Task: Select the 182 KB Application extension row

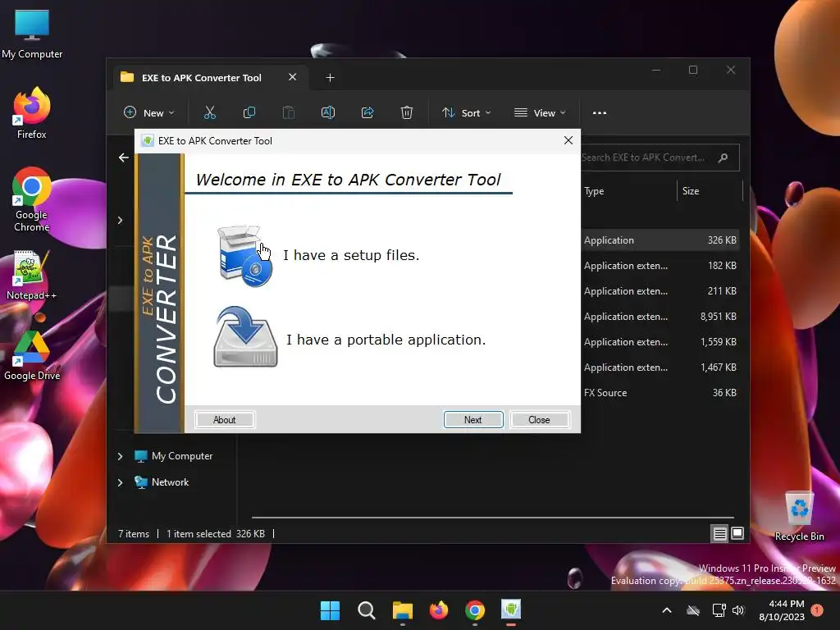Action: (660, 265)
